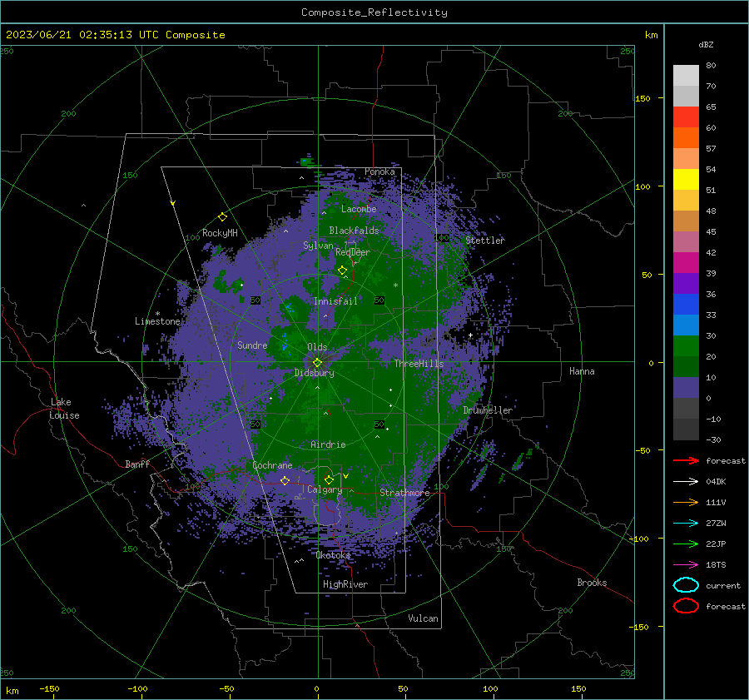This screenshot has height=700, width=749.
Task: Click the Composite_Reflectivity title
Action: pyautogui.click(x=374, y=12)
